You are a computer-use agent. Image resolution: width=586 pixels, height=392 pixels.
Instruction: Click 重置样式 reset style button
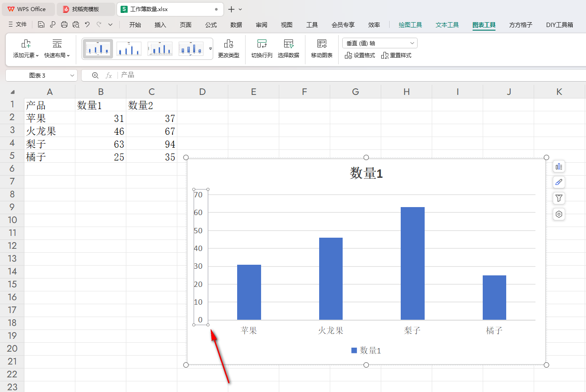(396, 55)
